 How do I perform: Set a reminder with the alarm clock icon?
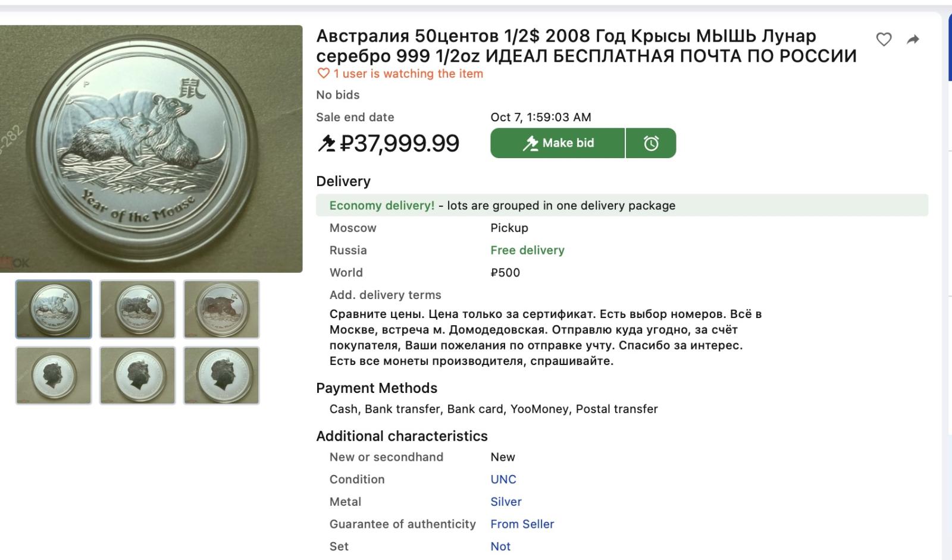(x=651, y=143)
